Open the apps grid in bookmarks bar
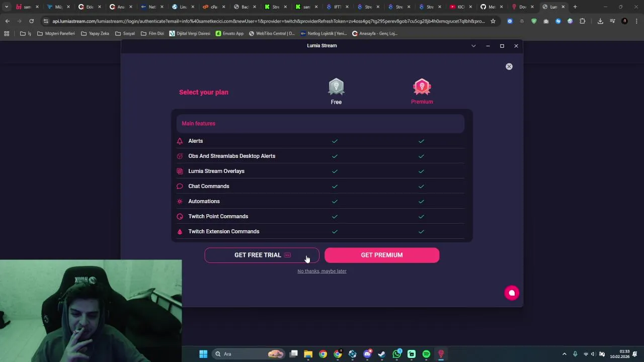The width and height of the screenshot is (644, 362). click(x=7, y=33)
